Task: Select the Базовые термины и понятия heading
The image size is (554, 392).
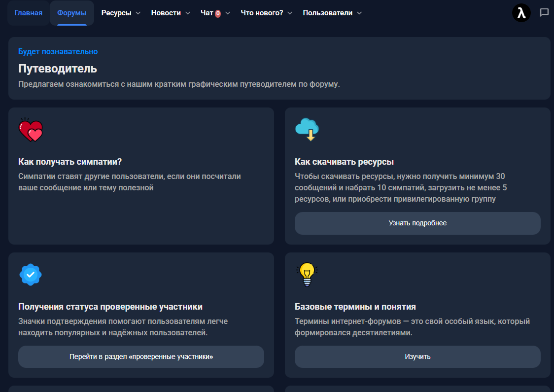Action: 355,307
